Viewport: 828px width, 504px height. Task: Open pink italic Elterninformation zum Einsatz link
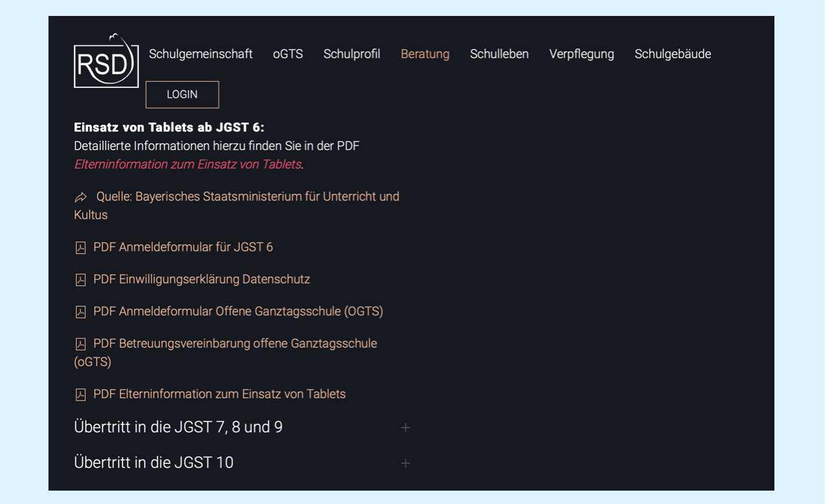click(x=188, y=165)
